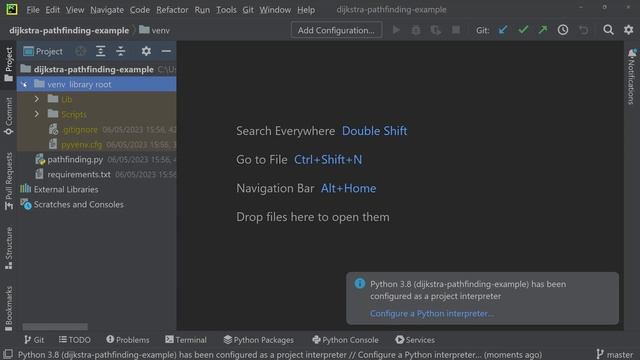Open the Problems tool window tab
The width and height of the screenshot is (640, 360).
coord(128,340)
